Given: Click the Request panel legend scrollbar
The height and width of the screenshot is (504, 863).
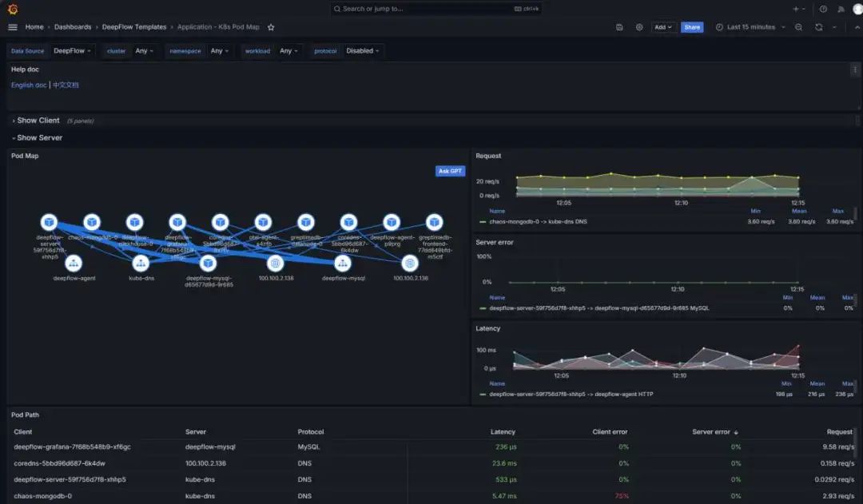Looking at the screenshot, I should click(x=855, y=213).
